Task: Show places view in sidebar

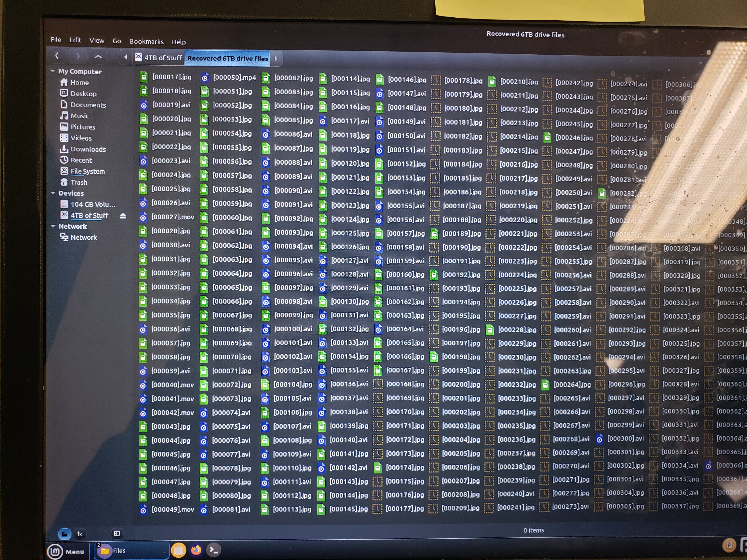Action: click(64, 534)
